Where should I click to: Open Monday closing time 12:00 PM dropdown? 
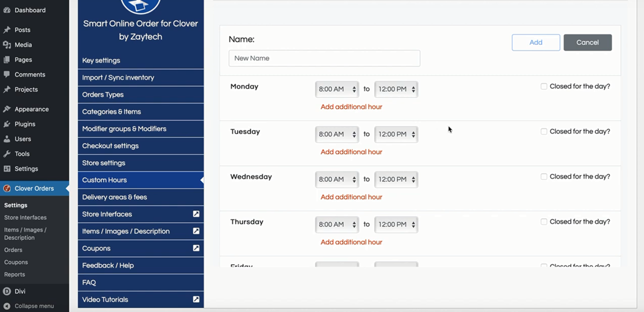[396, 89]
